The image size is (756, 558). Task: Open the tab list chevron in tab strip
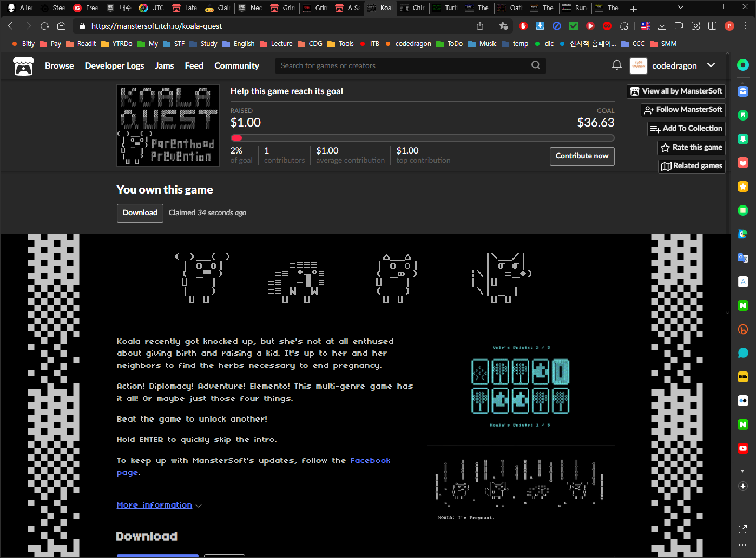pyautogui.click(x=681, y=8)
